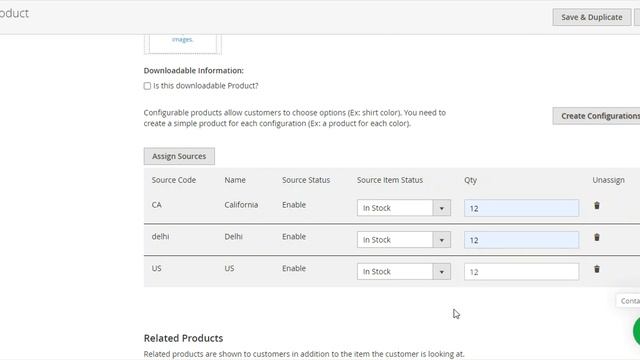Click 'delhi' source code cell
Screen dimensions: 640x360
160,237
